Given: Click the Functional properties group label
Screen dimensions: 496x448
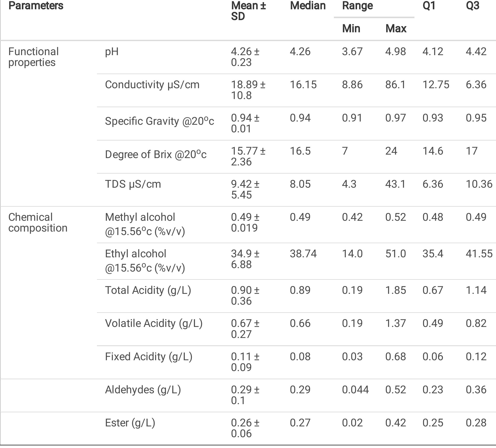Looking at the screenshot, I should click(34, 57).
